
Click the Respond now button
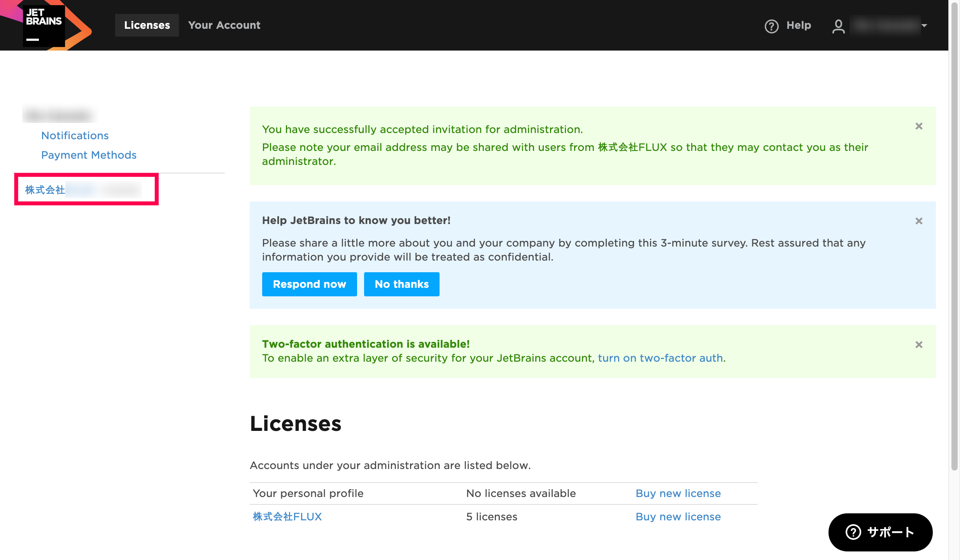click(309, 284)
